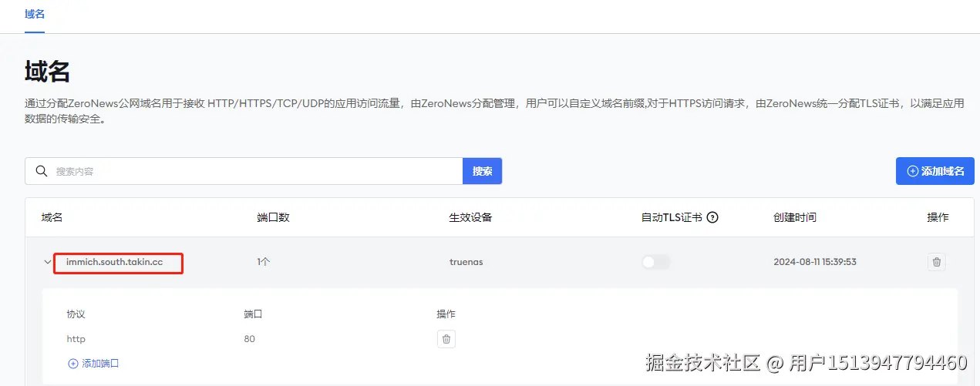Click the magnifier icon in search box
This screenshot has width=980, height=386.
(42, 171)
